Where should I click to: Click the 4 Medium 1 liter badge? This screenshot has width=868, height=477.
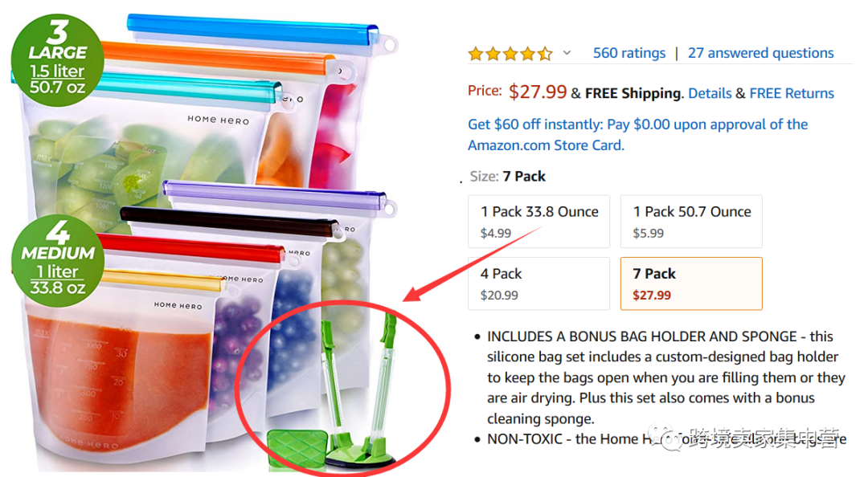pos(58,261)
